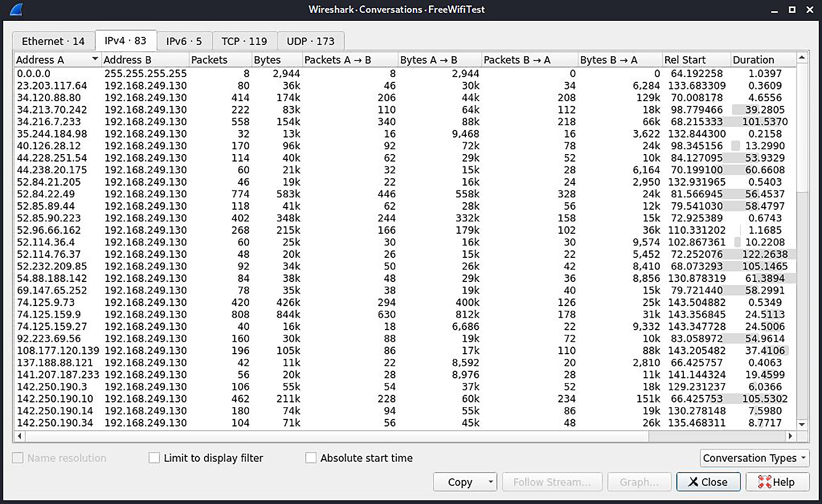
Task: Select the 74.125.159.9 address cell
Action: (x=49, y=315)
